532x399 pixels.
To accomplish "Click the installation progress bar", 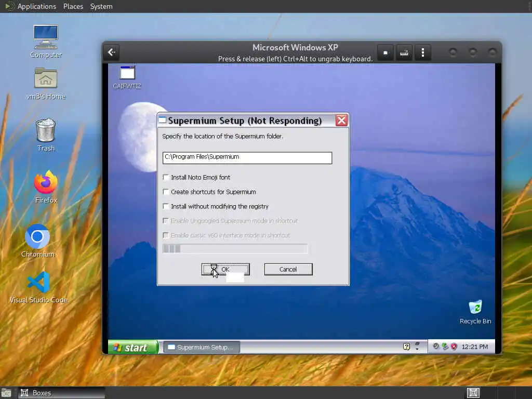I will click(235, 249).
